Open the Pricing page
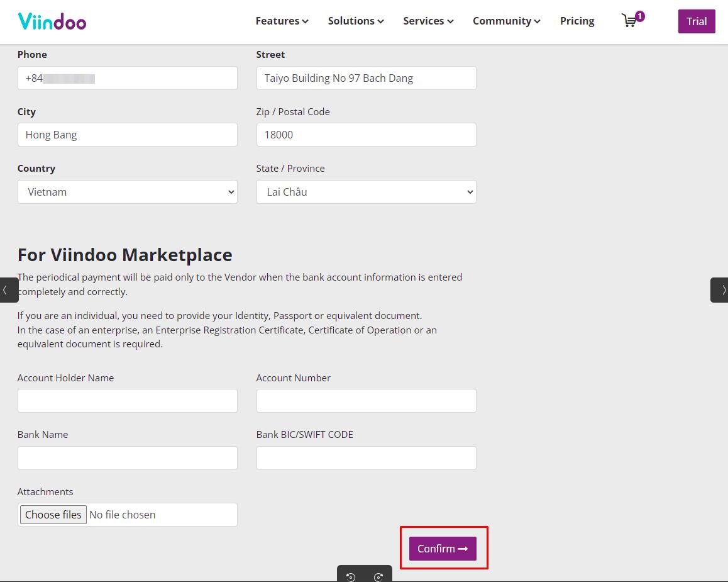The width and height of the screenshot is (728, 582). click(x=577, y=21)
